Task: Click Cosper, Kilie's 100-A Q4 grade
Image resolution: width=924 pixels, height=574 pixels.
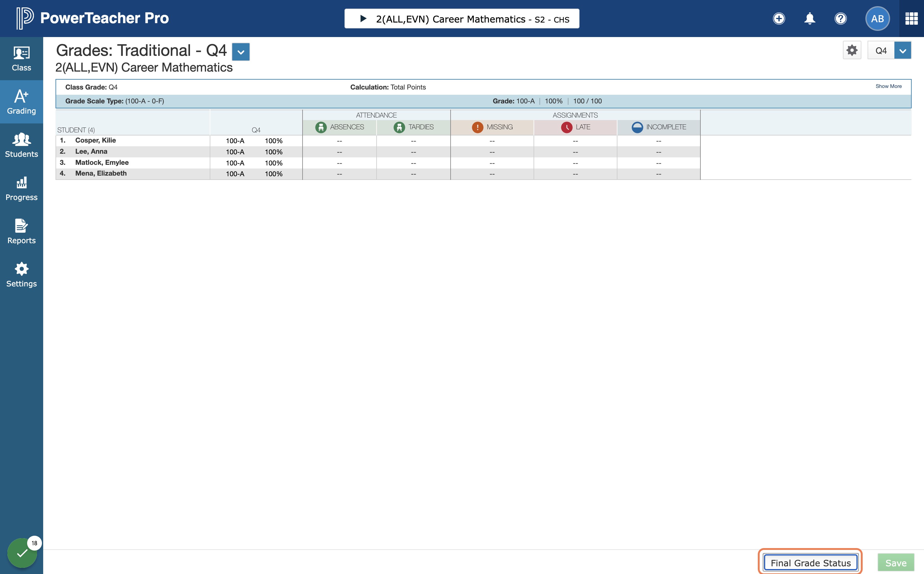Action: click(235, 141)
